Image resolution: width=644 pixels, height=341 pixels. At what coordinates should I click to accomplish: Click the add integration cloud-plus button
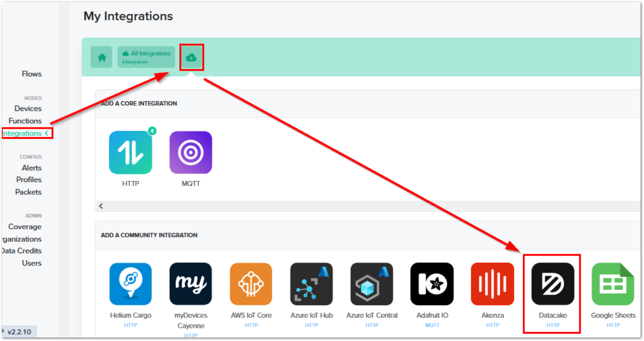click(191, 57)
